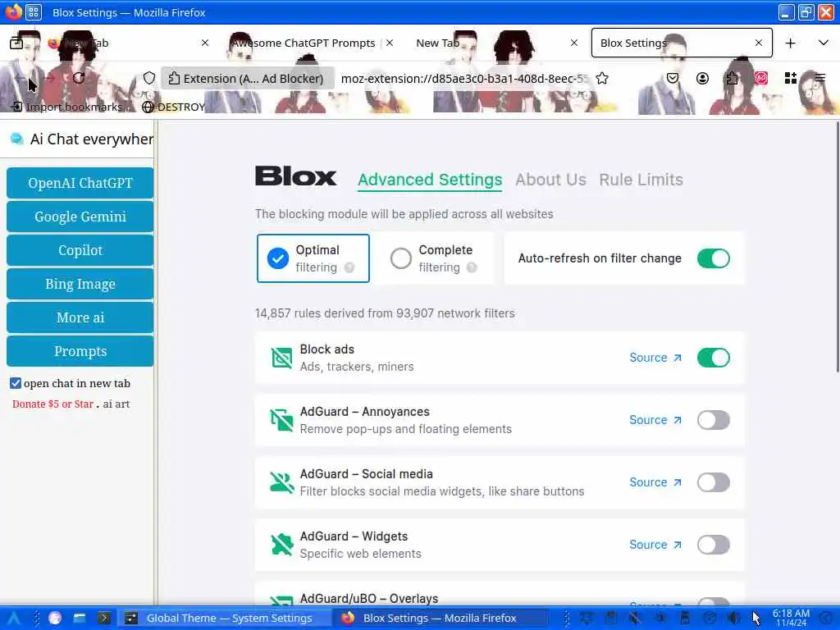Click the More ai button
Screen dimensions: 840x630
click(x=80, y=317)
